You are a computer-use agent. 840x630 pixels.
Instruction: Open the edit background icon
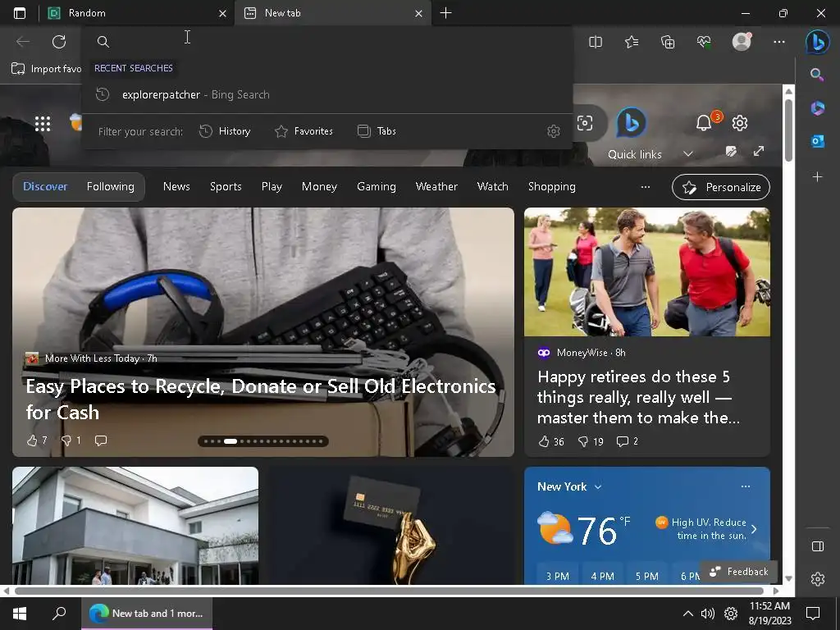[x=731, y=151]
